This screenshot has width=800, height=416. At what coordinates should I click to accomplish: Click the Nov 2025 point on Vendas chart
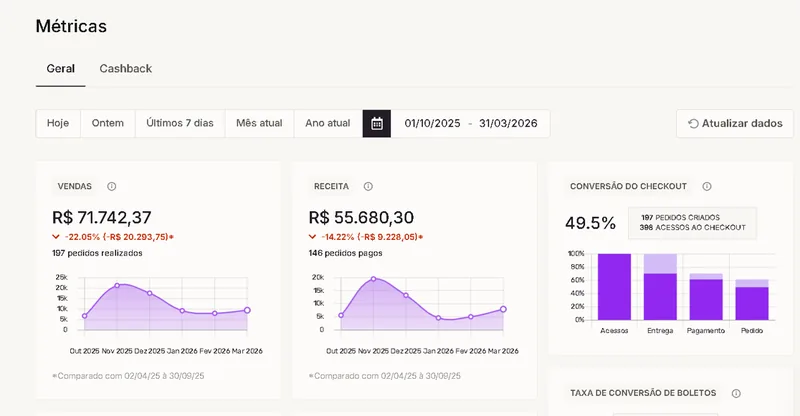[117, 285]
